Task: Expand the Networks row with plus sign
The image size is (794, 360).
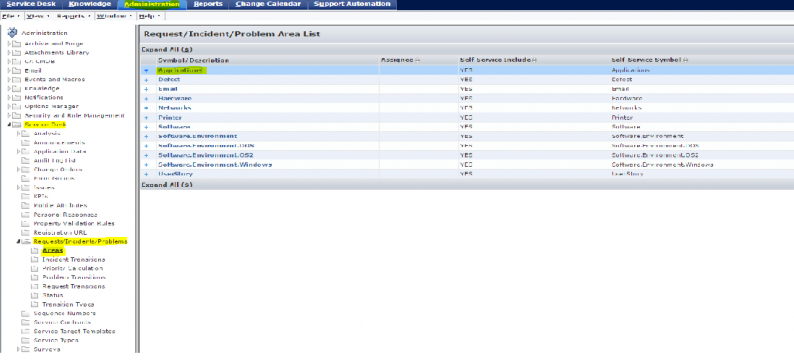Action: (147, 108)
